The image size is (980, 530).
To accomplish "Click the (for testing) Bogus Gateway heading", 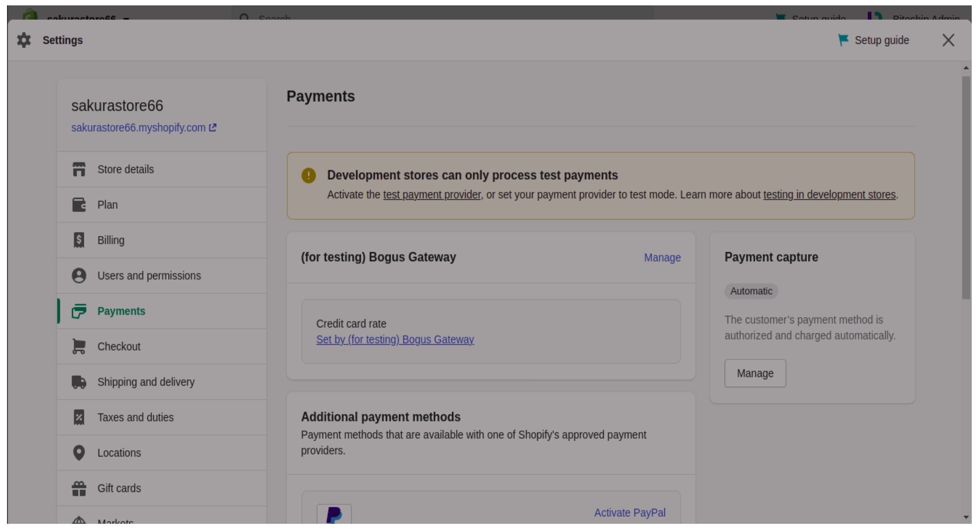I will [x=378, y=257].
